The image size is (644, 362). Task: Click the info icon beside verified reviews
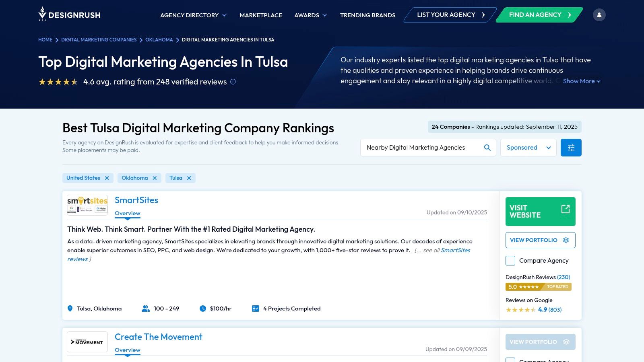click(x=233, y=82)
